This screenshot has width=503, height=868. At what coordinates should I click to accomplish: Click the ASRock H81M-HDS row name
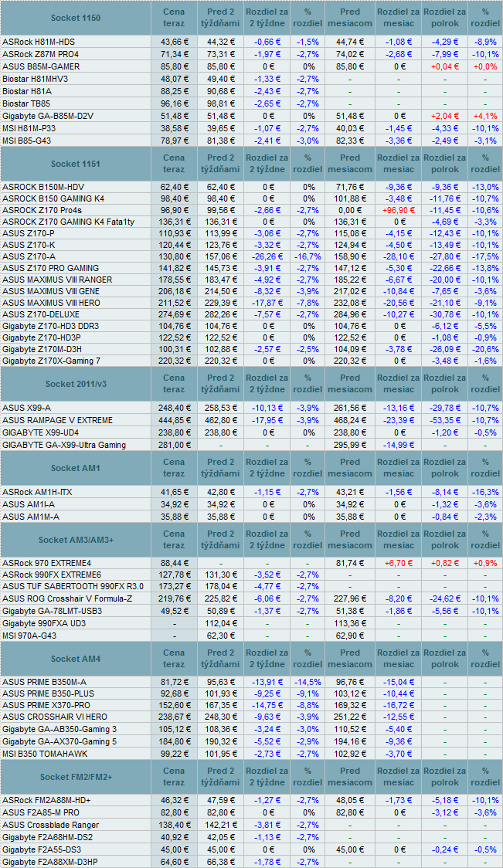click(x=39, y=42)
